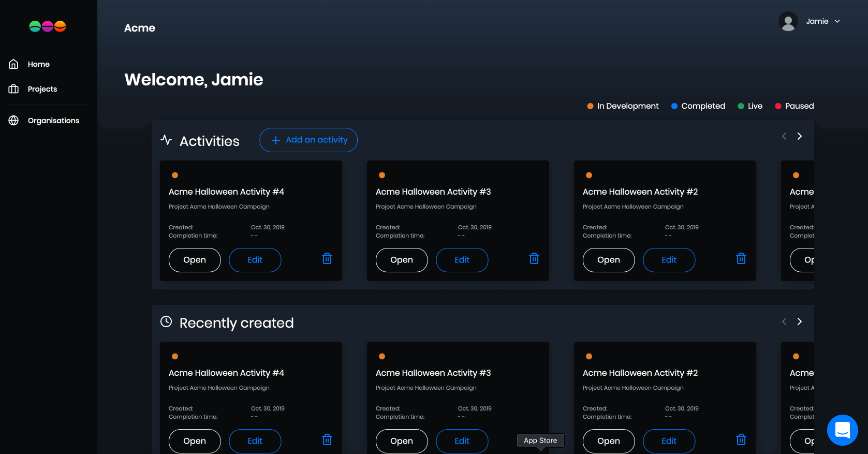The image size is (868, 454).
Task: Delete Activity #3 in Activities via trash icon
Action: tap(534, 258)
